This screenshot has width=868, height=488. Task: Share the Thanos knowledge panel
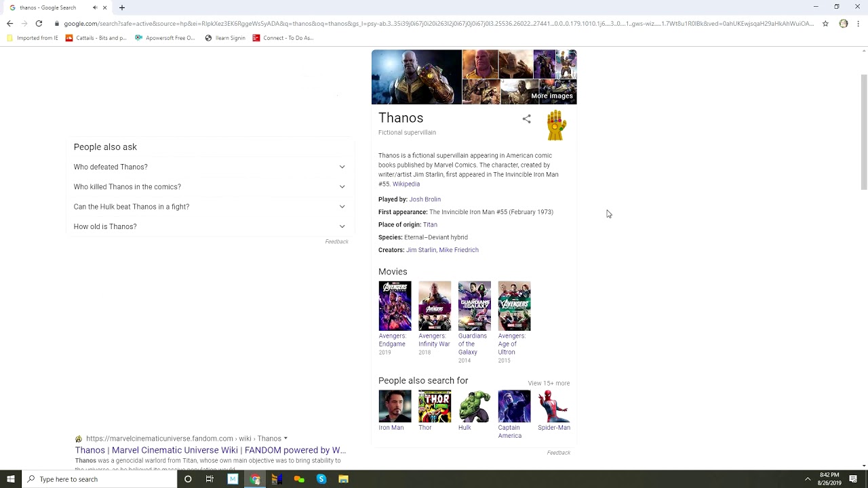click(x=527, y=119)
